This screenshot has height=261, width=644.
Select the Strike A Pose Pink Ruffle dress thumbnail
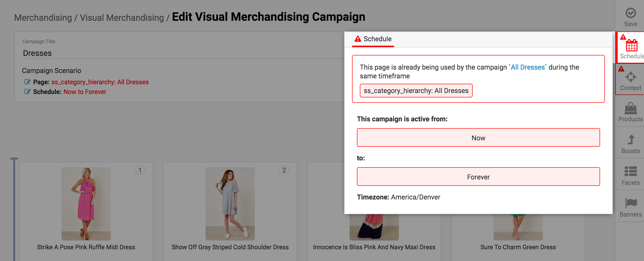[86, 203]
